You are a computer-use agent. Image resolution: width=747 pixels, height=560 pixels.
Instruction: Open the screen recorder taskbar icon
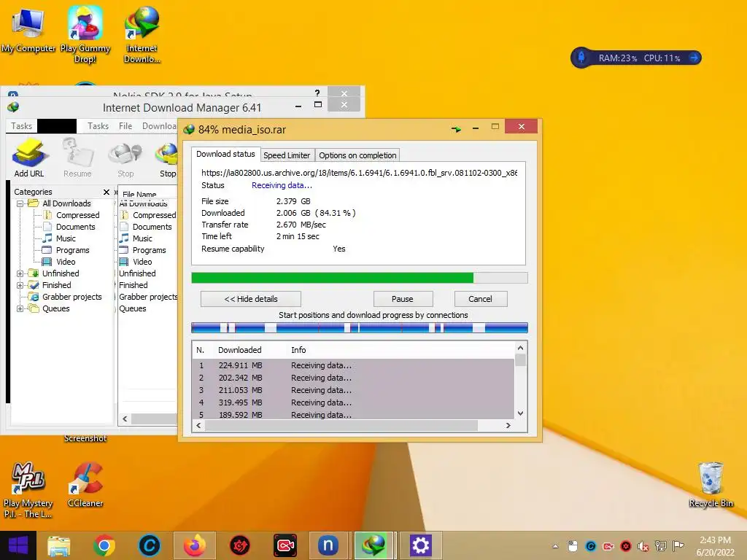[x=285, y=545]
